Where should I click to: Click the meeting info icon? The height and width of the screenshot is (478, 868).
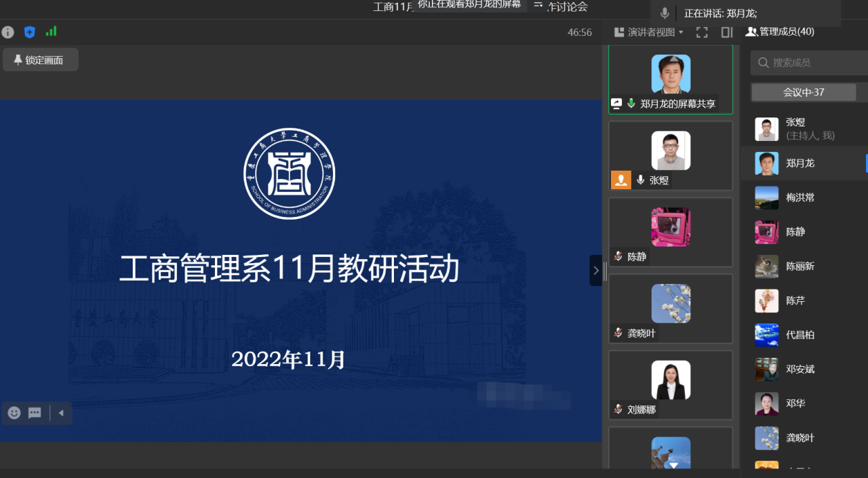tap(8, 32)
